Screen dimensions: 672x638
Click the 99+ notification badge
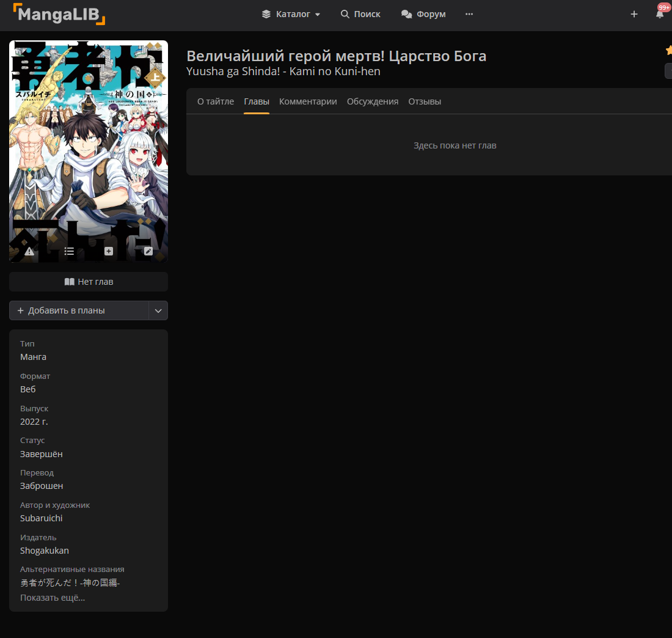click(x=664, y=7)
